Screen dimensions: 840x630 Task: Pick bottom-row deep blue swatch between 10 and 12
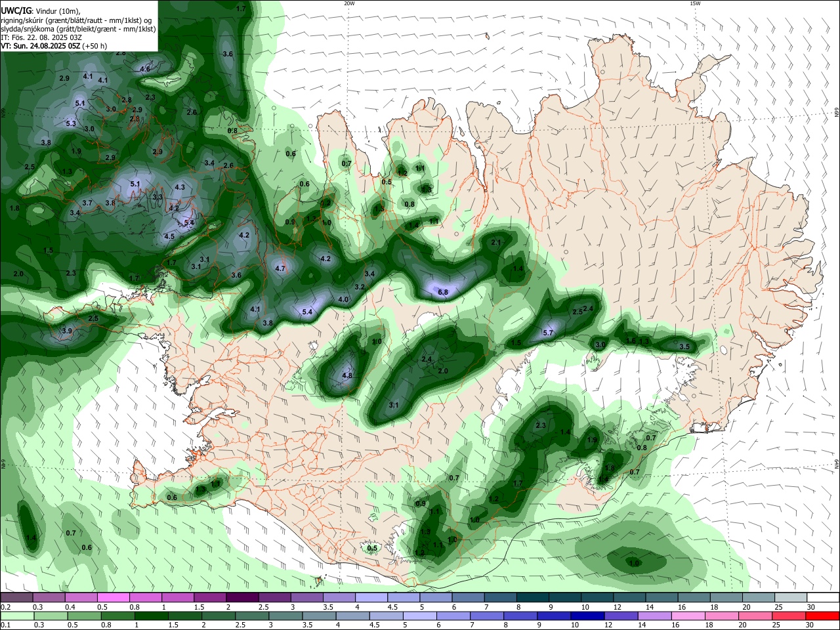586,616
